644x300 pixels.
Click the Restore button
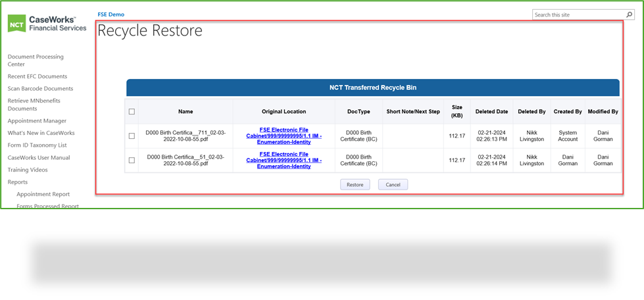(x=355, y=184)
